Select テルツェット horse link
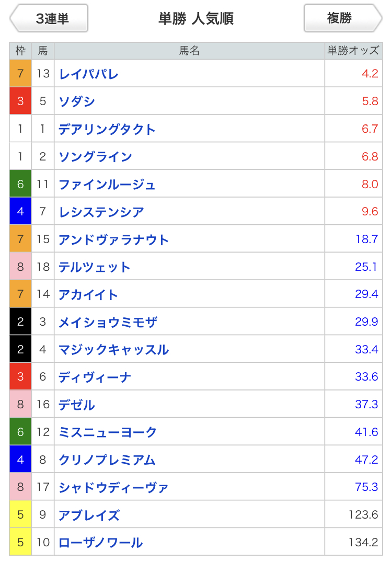Image resolution: width=392 pixels, height=562 pixels. (95, 267)
